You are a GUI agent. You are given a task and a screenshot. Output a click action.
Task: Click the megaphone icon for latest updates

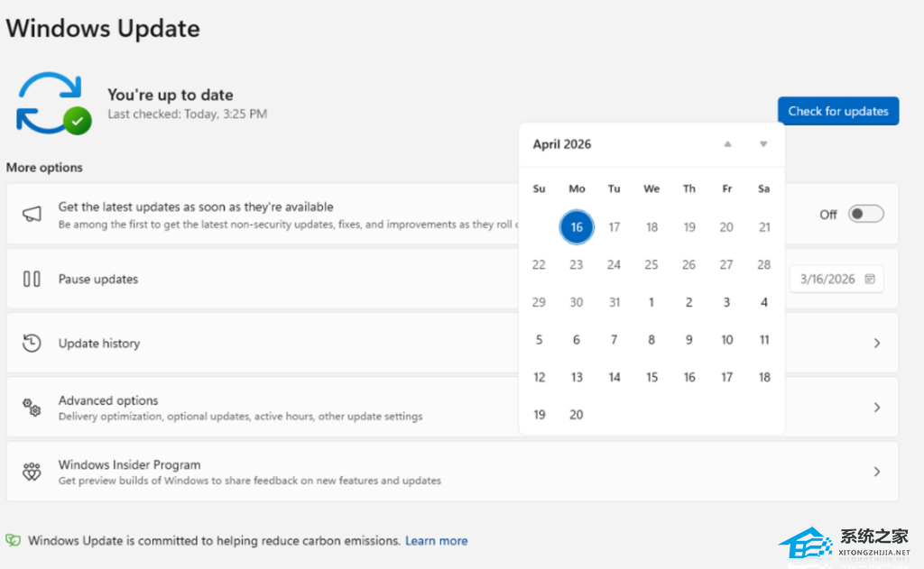click(x=32, y=214)
